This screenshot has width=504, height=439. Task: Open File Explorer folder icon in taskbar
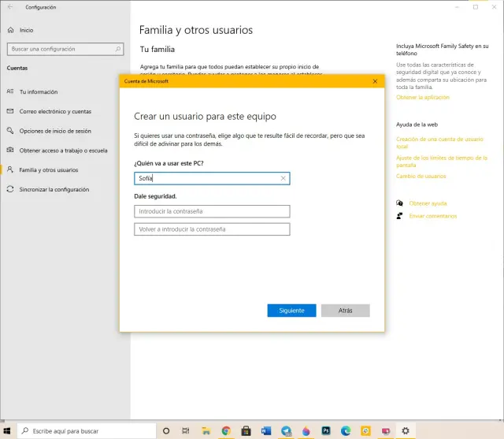[206, 431]
